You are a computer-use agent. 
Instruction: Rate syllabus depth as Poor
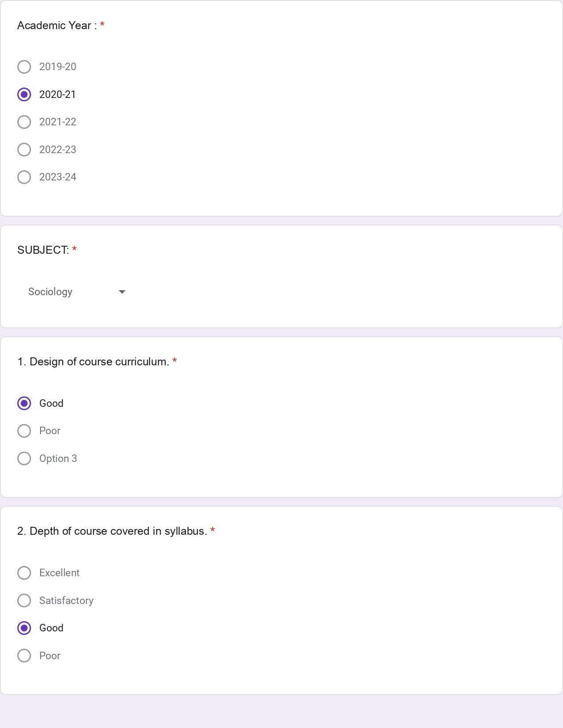(24, 656)
